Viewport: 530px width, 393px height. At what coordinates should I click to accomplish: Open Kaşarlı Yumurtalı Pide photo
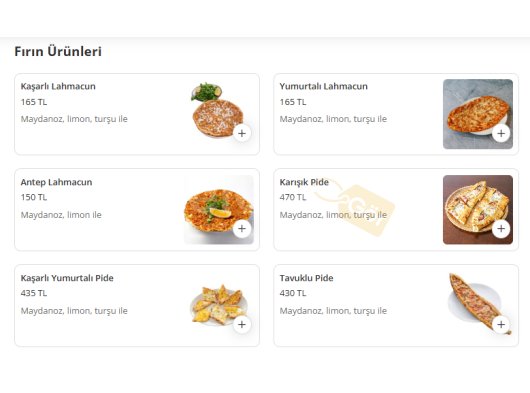point(219,305)
